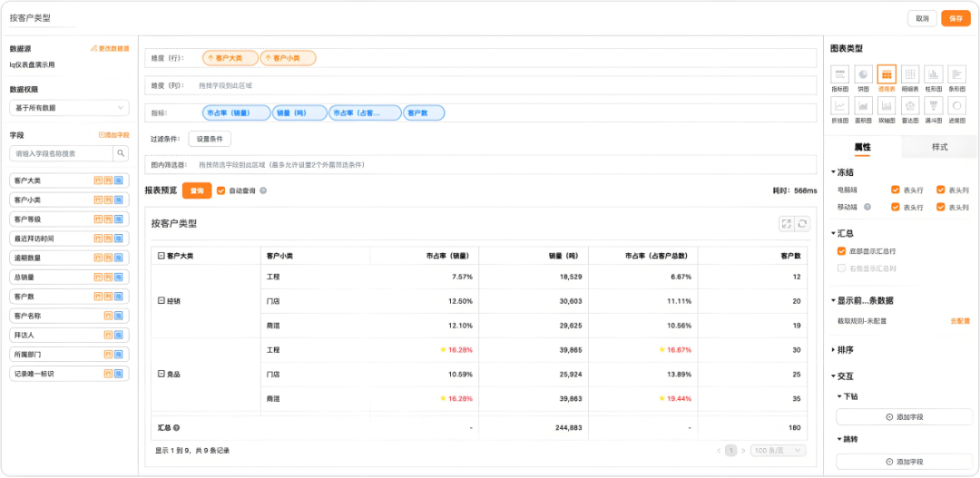980x478 pixels.
Task: Click the 客户数 metric pill
Action: (424, 113)
